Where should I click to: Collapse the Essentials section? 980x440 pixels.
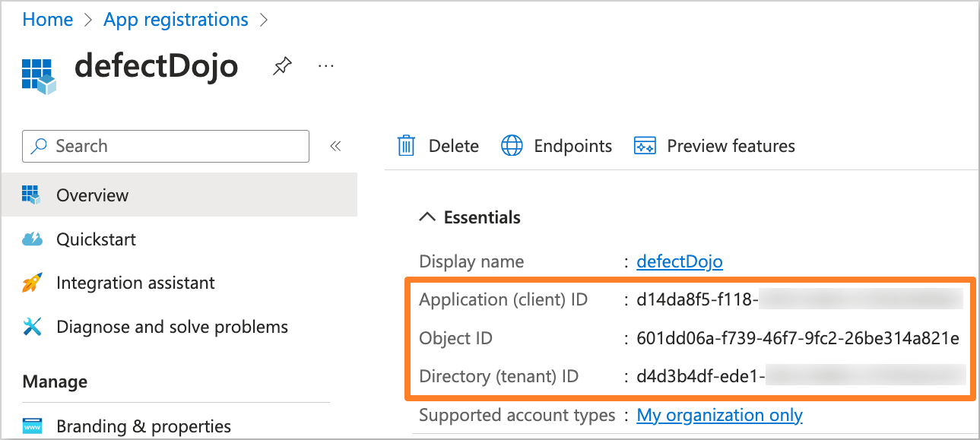point(427,217)
